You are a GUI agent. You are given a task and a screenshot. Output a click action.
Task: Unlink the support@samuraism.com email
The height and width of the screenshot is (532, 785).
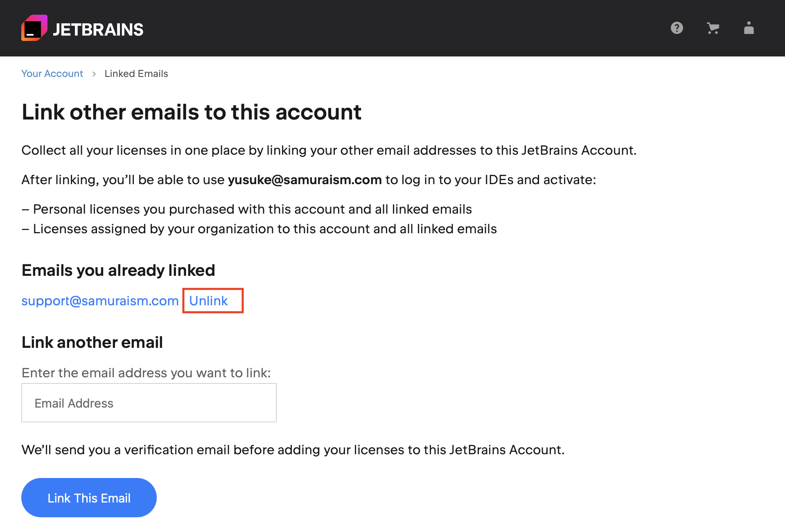click(x=208, y=301)
